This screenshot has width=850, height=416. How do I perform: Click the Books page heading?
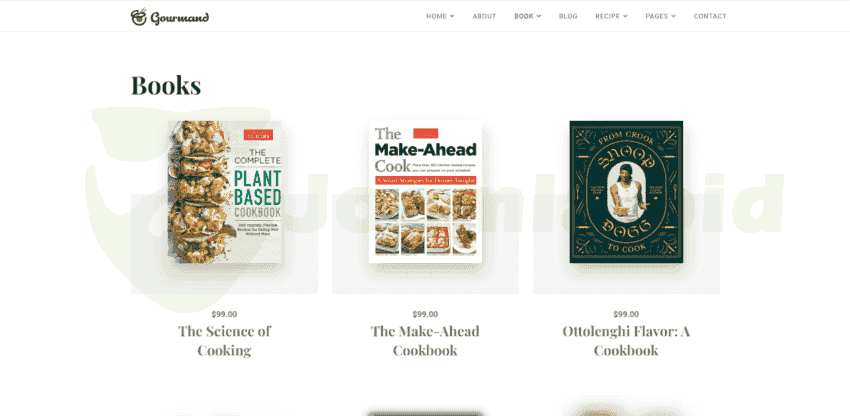pyautogui.click(x=166, y=85)
